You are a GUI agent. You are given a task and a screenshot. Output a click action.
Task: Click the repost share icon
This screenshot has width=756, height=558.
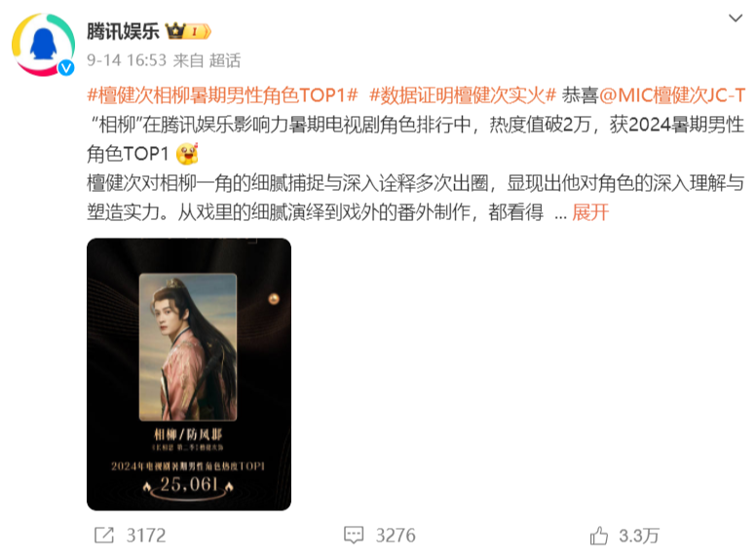pyautogui.click(x=104, y=536)
